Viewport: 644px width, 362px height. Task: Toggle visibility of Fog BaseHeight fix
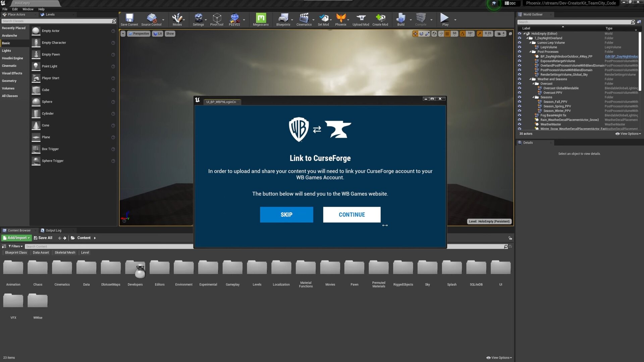point(520,115)
